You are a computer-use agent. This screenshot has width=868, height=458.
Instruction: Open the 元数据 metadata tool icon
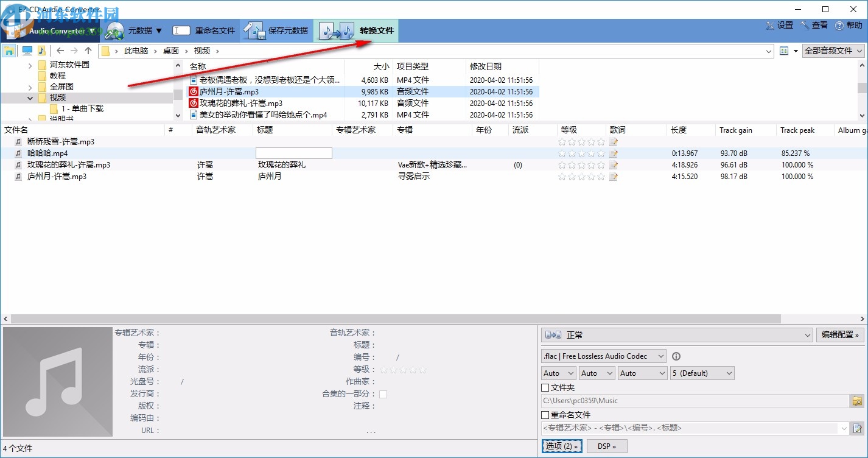[115, 30]
